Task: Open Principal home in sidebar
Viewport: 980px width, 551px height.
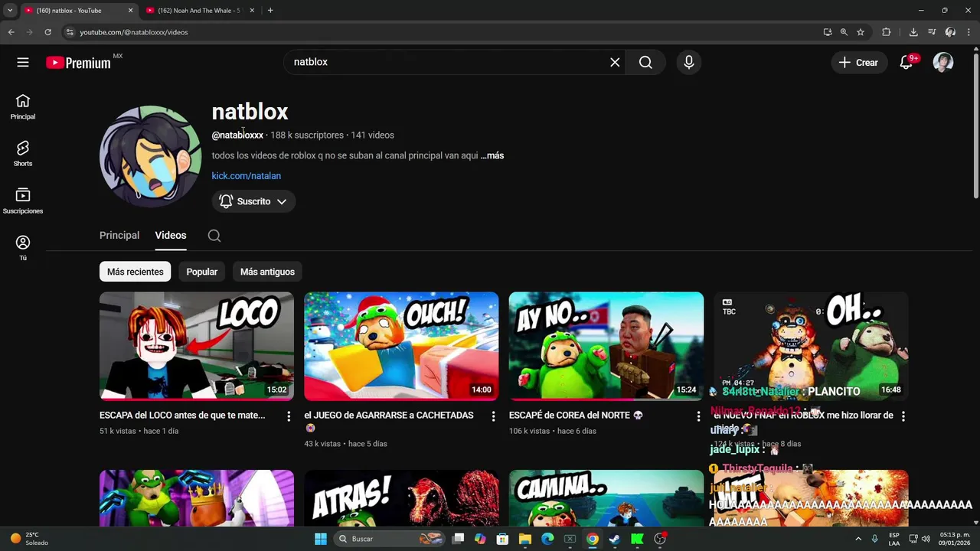Action: 23,106
